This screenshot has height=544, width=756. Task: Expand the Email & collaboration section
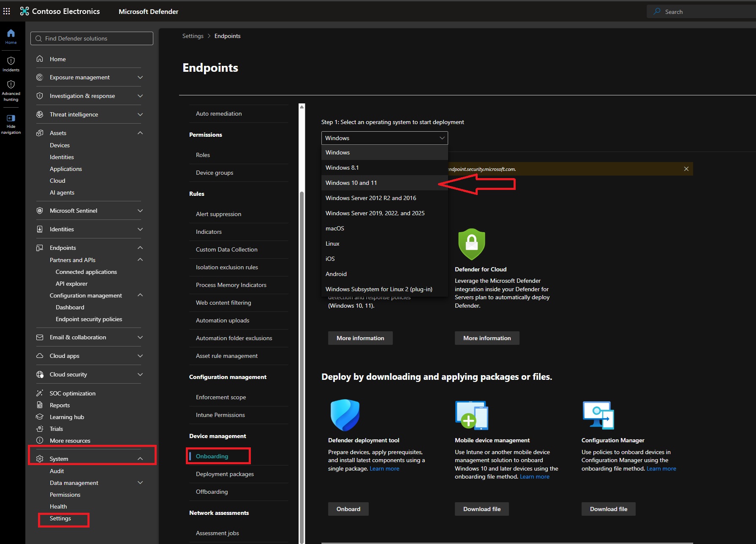[x=140, y=337]
